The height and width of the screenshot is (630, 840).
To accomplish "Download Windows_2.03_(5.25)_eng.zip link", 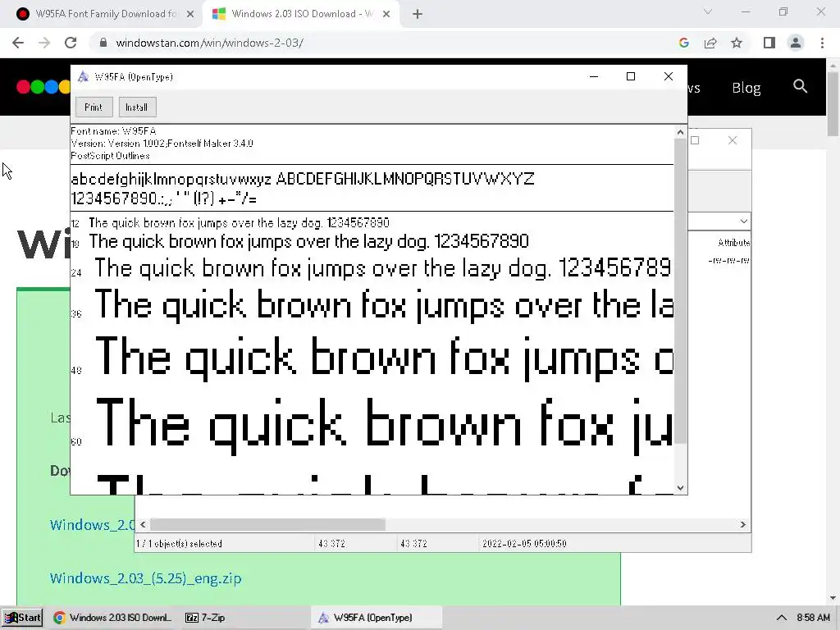I will [146, 578].
